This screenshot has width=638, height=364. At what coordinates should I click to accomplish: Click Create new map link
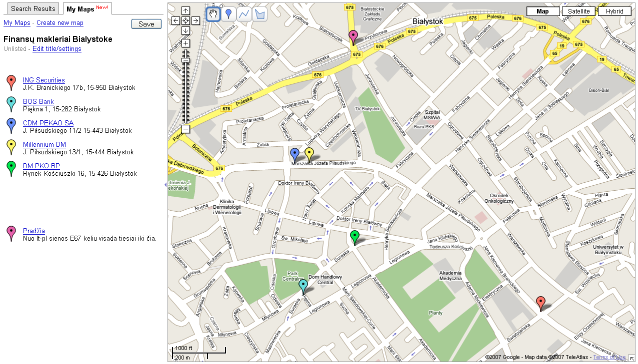coord(60,23)
